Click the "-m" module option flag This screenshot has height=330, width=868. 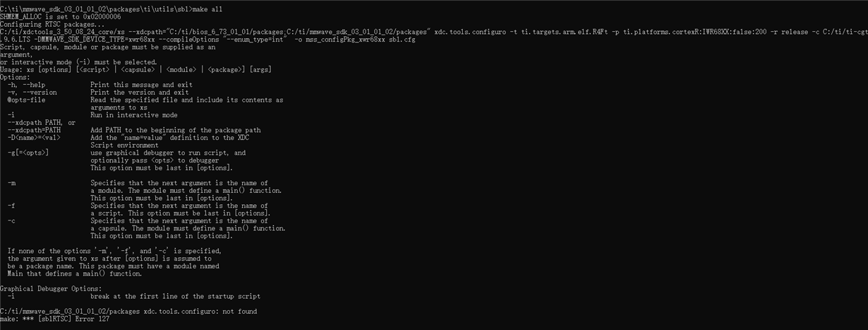click(11, 183)
